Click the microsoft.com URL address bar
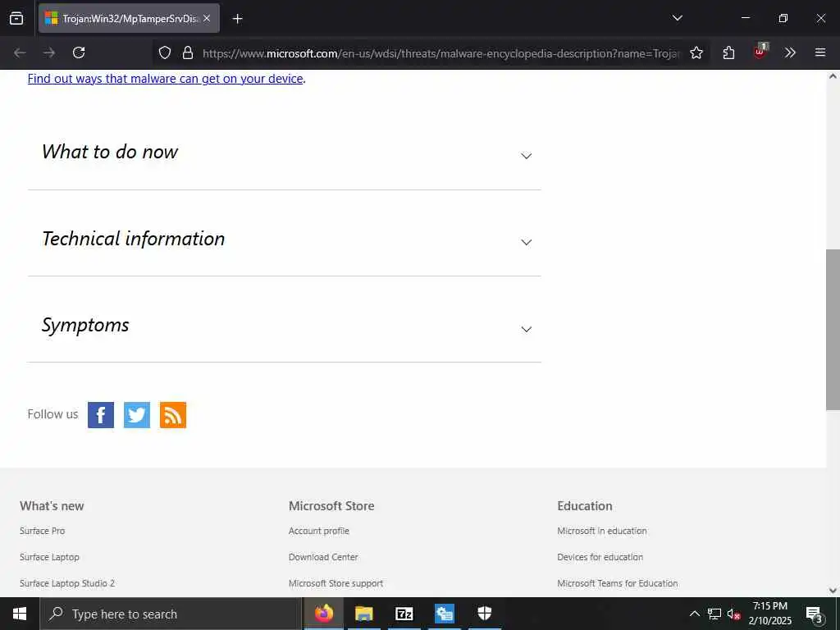This screenshot has width=840, height=630. tap(441, 53)
